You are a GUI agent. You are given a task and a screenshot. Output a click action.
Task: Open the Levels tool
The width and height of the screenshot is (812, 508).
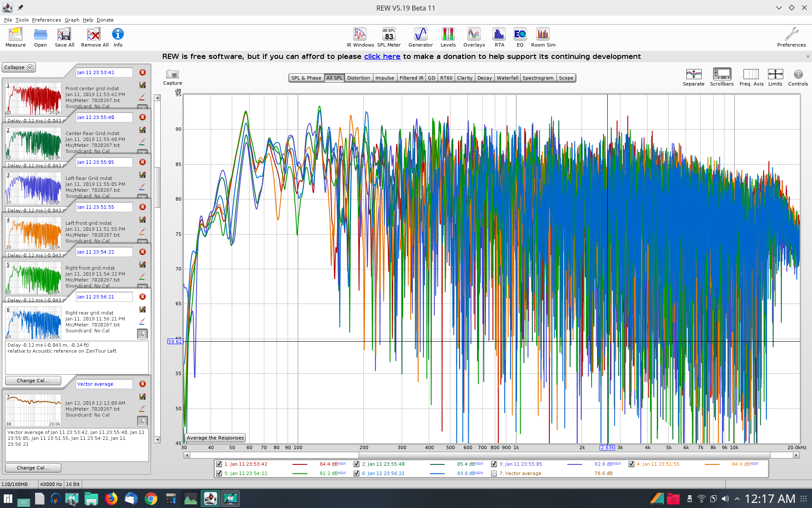[x=448, y=37]
